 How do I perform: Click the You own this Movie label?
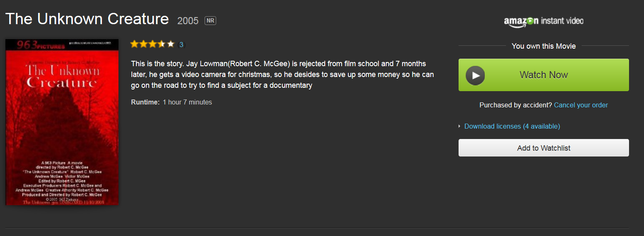coord(544,46)
